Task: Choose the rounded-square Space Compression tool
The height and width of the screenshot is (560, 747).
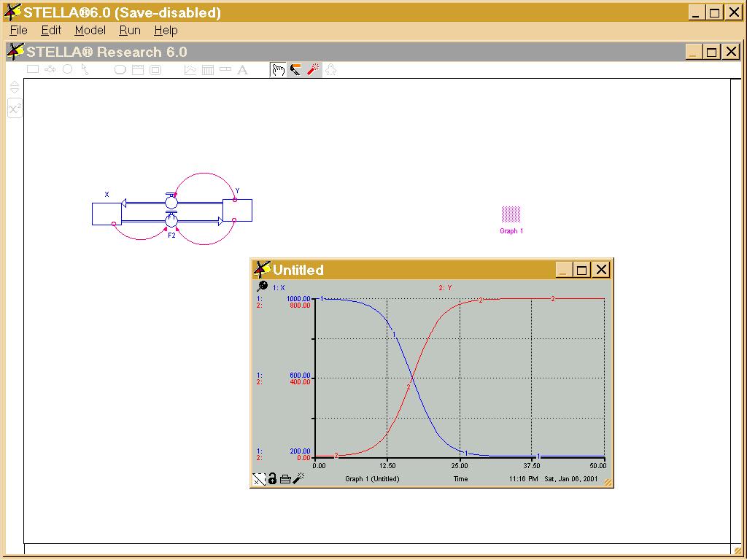Action: point(155,70)
